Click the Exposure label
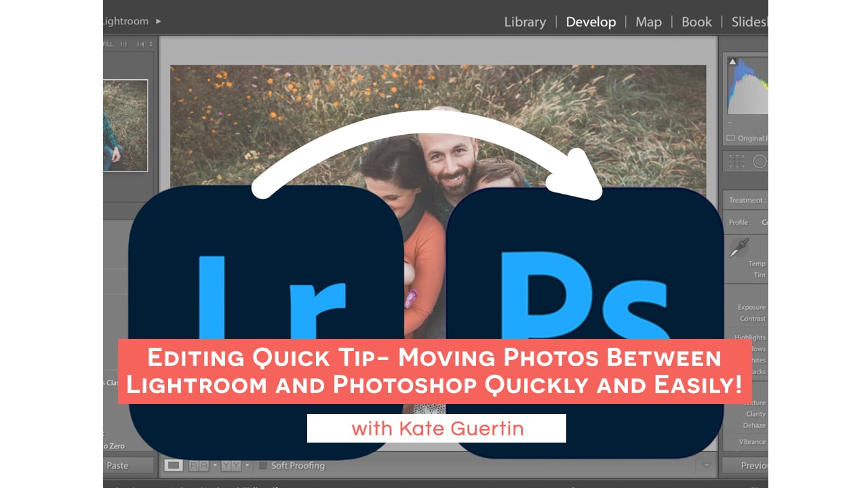The width and height of the screenshot is (868, 488). pos(751,307)
